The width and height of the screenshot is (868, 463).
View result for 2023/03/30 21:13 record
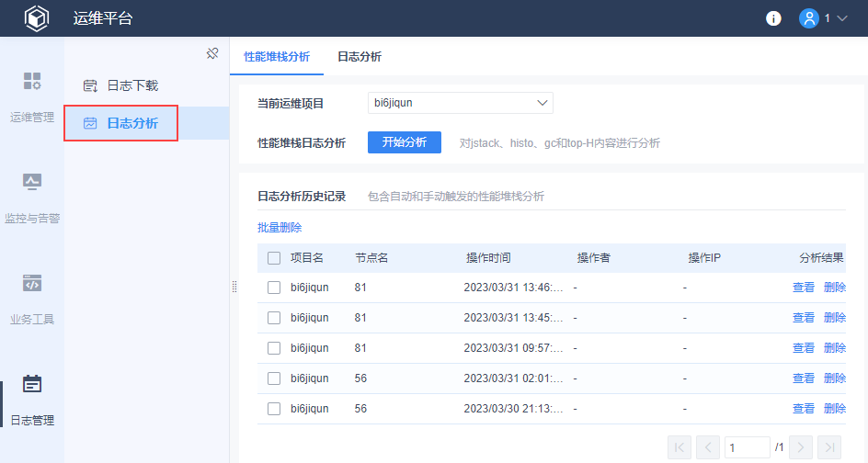tap(804, 409)
